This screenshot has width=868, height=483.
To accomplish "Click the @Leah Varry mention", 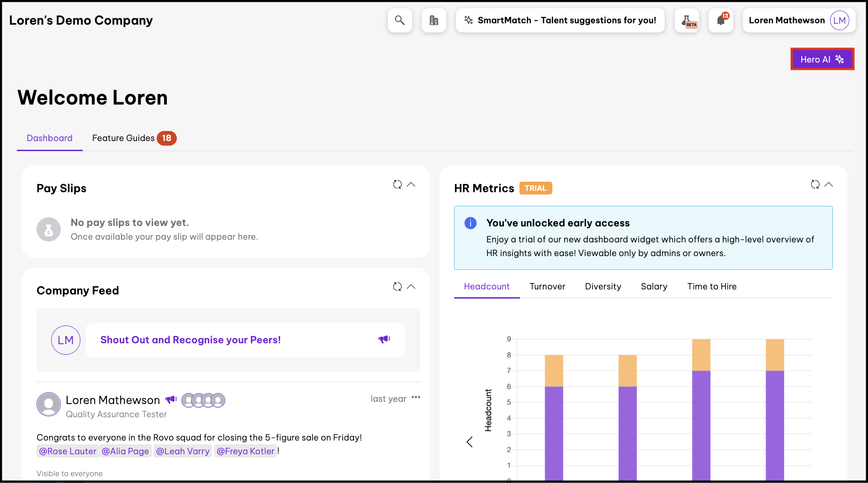I will [183, 451].
